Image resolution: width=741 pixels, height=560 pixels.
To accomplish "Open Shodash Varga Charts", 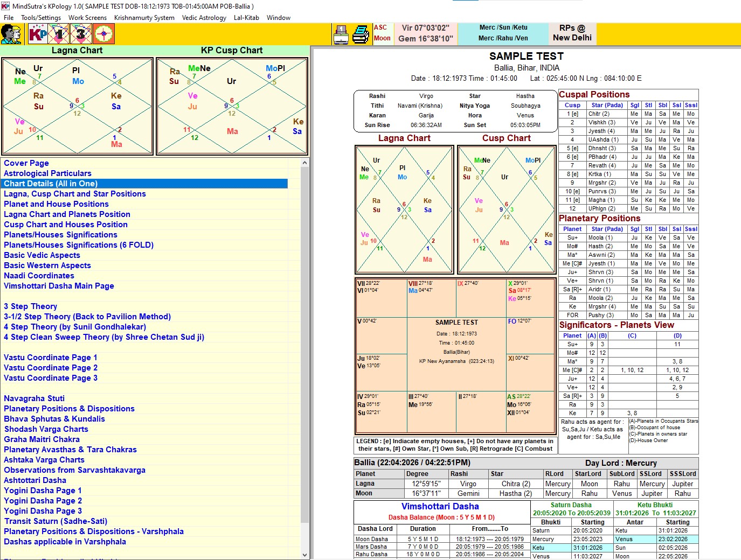I will pos(46,429).
